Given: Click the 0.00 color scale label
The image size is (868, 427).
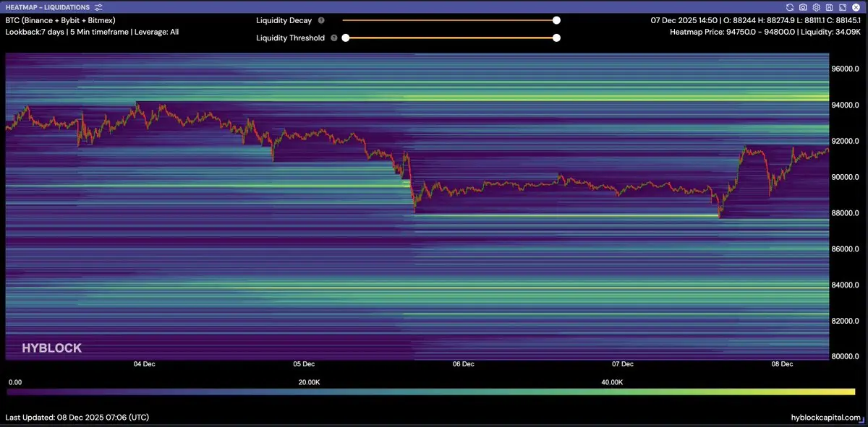Looking at the screenshot, I should [14, 382].
